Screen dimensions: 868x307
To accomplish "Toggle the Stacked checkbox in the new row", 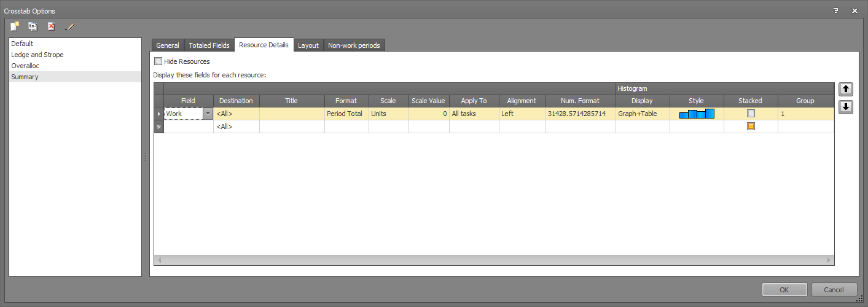I will tap(750, 126).
